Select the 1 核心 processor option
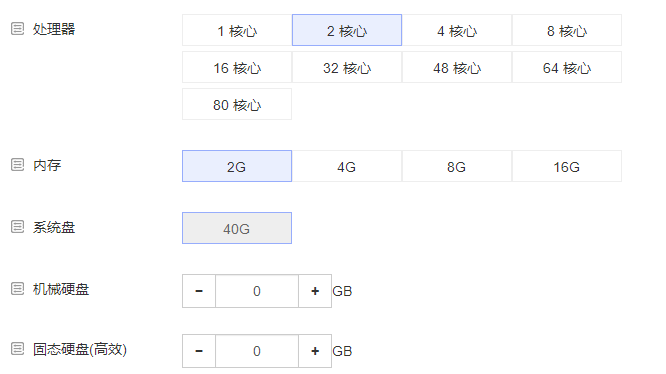Screen dimensions: 666x374 tap(237, 30)
